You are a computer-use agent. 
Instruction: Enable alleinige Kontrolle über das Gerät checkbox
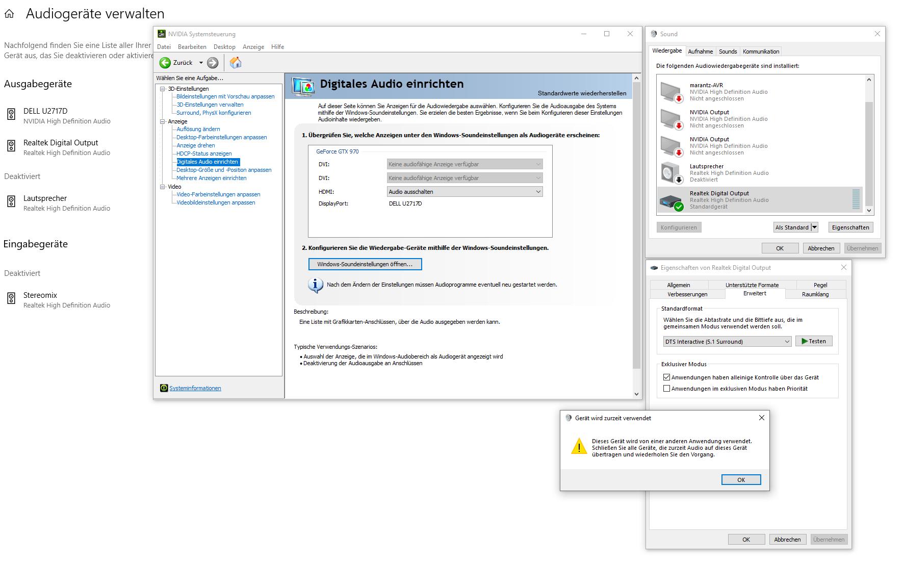click(666, 377)
